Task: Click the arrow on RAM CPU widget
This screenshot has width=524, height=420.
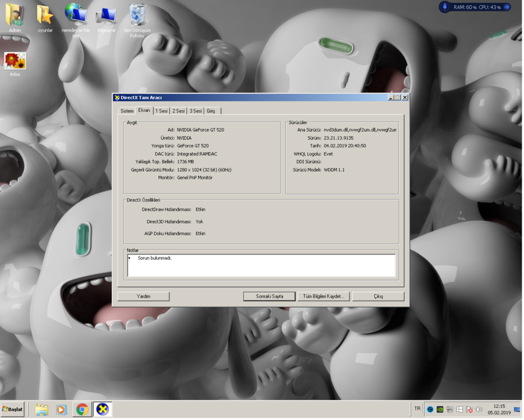Action: (507, 6)
